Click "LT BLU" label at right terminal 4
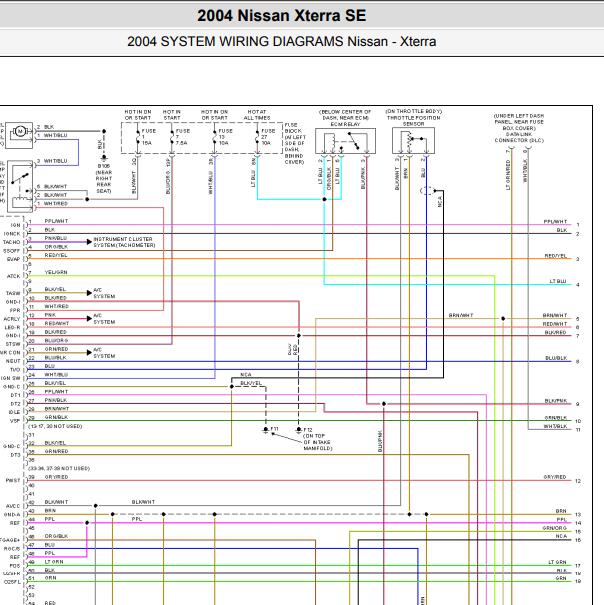 click(558, 281)
